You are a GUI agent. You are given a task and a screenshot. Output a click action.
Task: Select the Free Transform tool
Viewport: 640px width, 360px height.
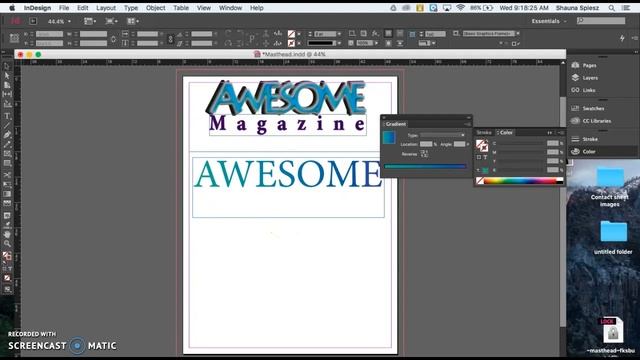pyautogui.click(x=7, y=184)
